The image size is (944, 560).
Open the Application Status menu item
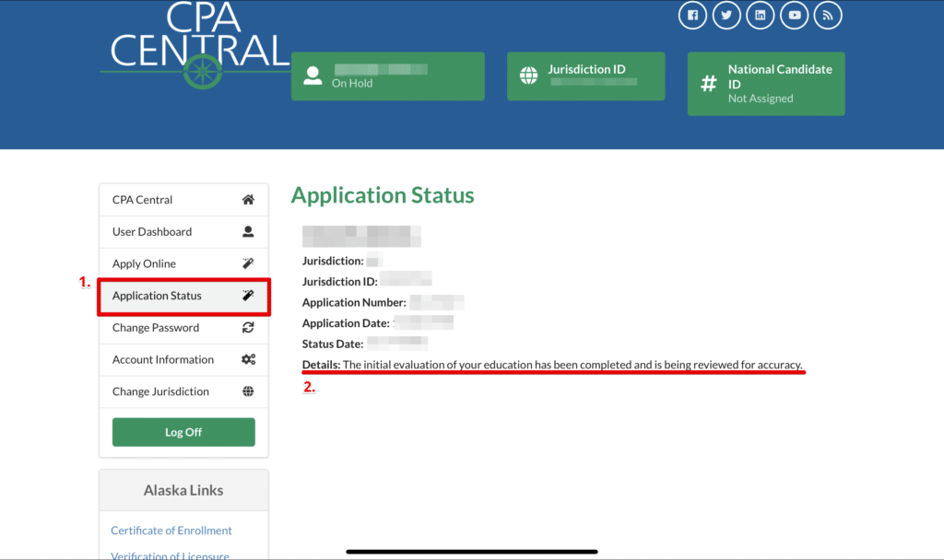coord(183,296)
